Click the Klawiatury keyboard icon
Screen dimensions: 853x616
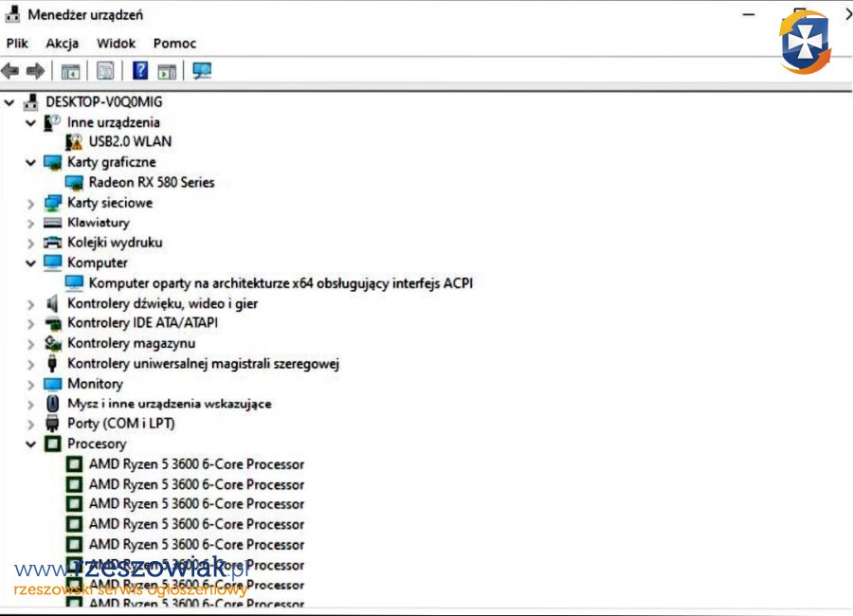(53, 223)
